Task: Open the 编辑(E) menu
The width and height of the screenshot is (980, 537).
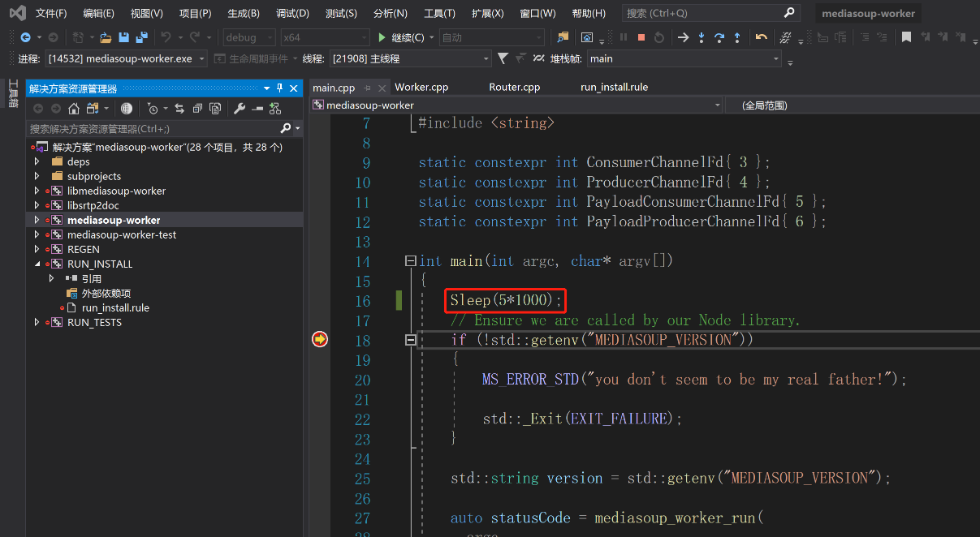Action: click(99, 14)
